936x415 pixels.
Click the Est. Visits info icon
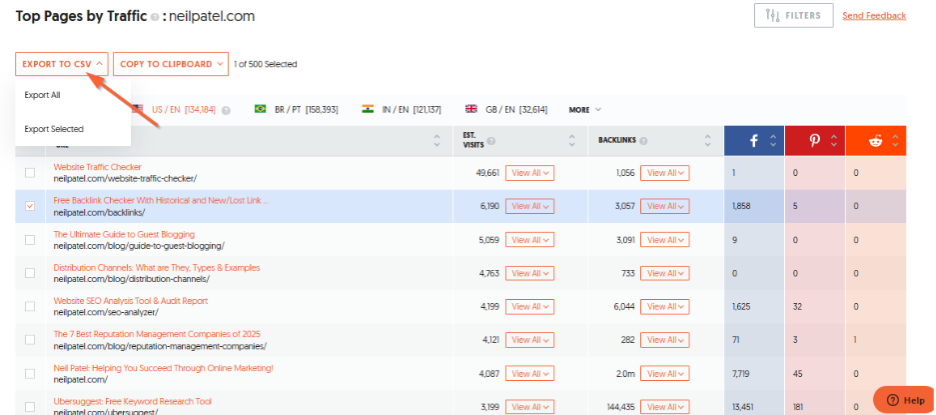491,142
